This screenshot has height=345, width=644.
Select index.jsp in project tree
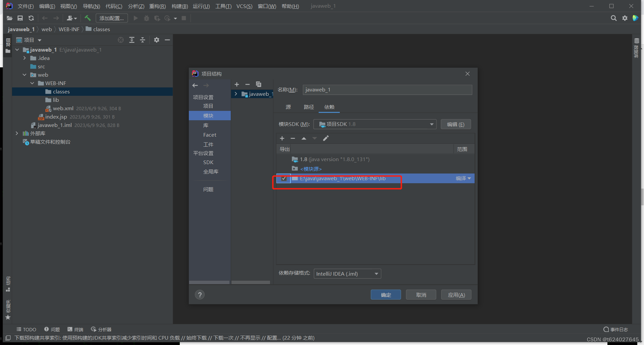tap(56, 117)
